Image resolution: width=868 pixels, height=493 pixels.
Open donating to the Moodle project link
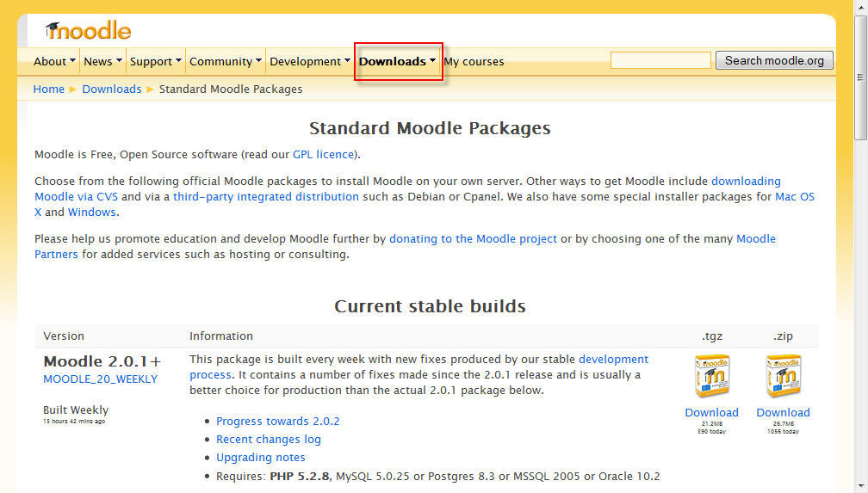[x=473, y=238]
